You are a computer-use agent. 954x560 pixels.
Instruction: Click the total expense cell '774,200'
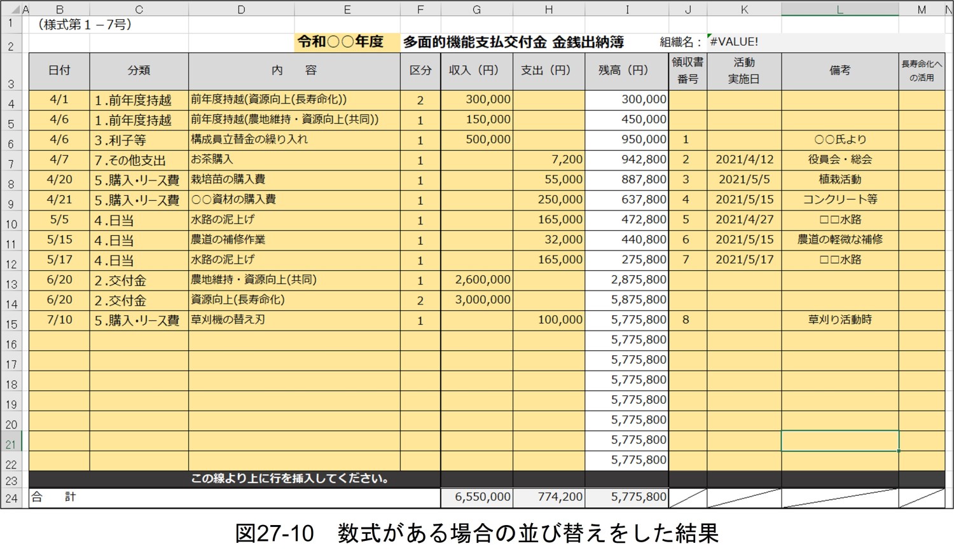pos(549,498)
